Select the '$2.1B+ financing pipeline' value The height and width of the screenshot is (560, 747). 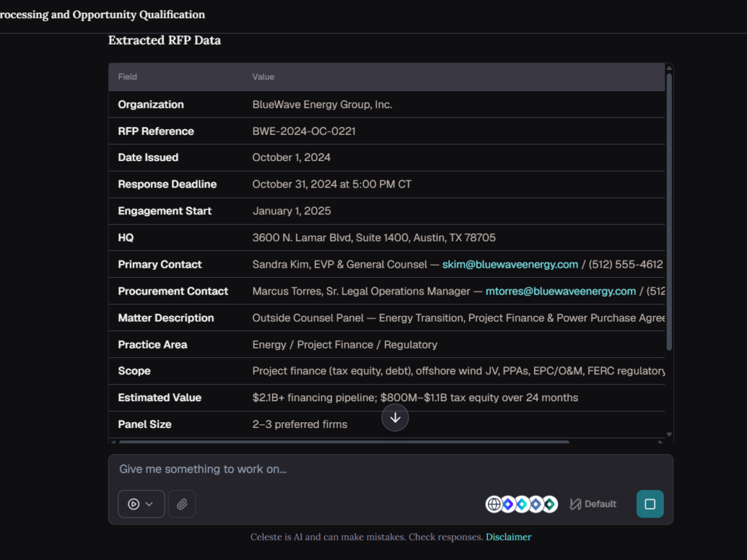click(415, 397)
